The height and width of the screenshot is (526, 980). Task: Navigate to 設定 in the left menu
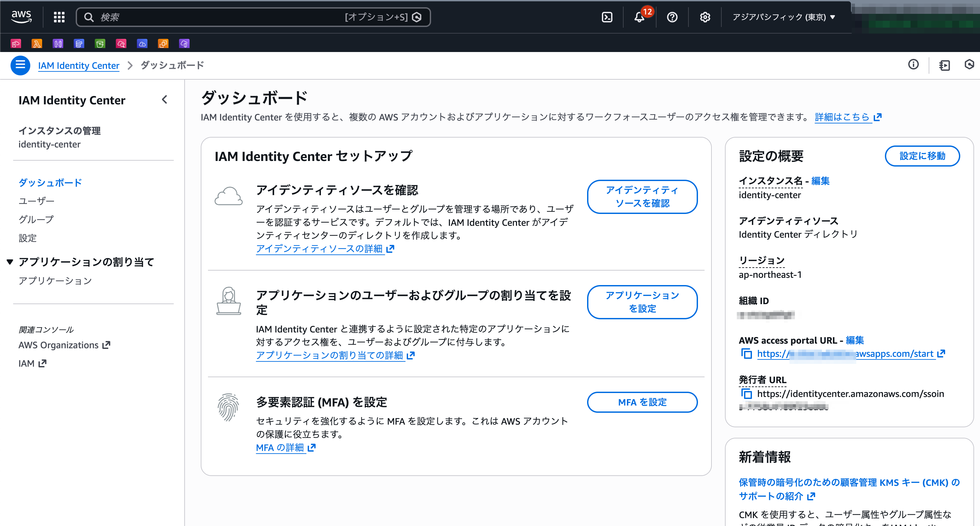pyautogui.click(x=27, y=238)
